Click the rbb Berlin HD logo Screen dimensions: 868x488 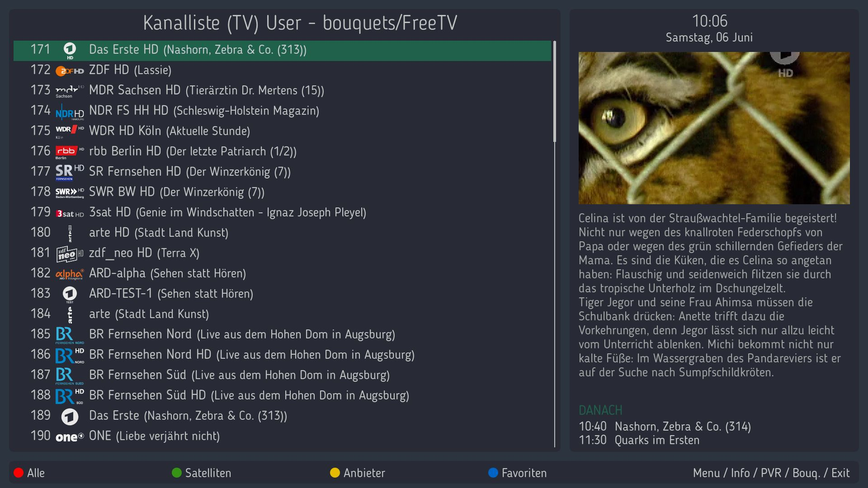[70, 151]
